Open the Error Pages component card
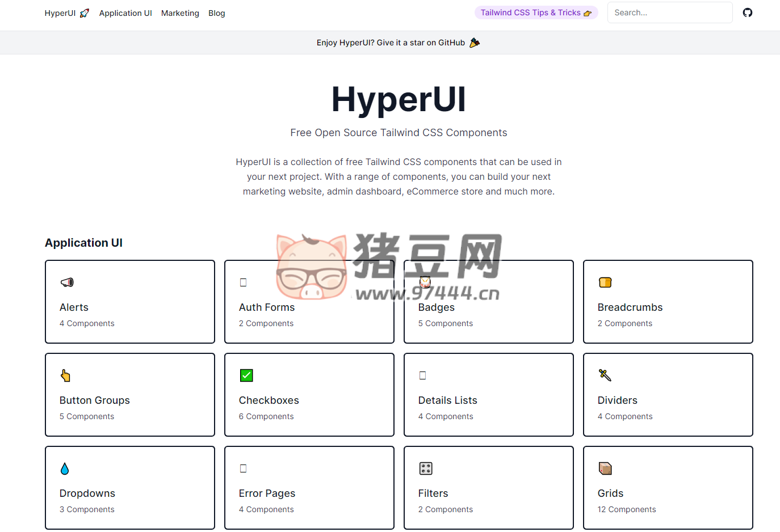Screen dimensions: 780x532 (309, 487)
